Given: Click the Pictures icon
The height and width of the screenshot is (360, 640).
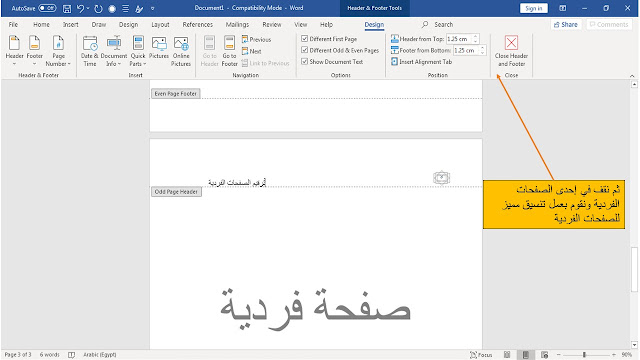Looking at the screenshot, I should pos(159,47).
